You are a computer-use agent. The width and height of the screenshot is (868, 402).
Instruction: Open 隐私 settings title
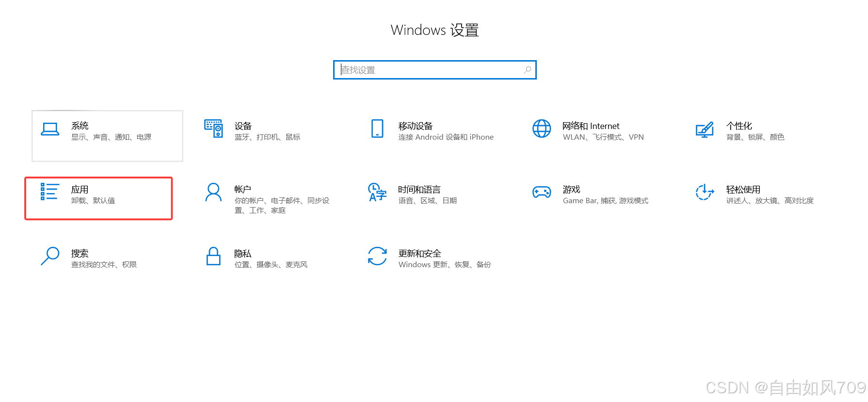point(243,253)
